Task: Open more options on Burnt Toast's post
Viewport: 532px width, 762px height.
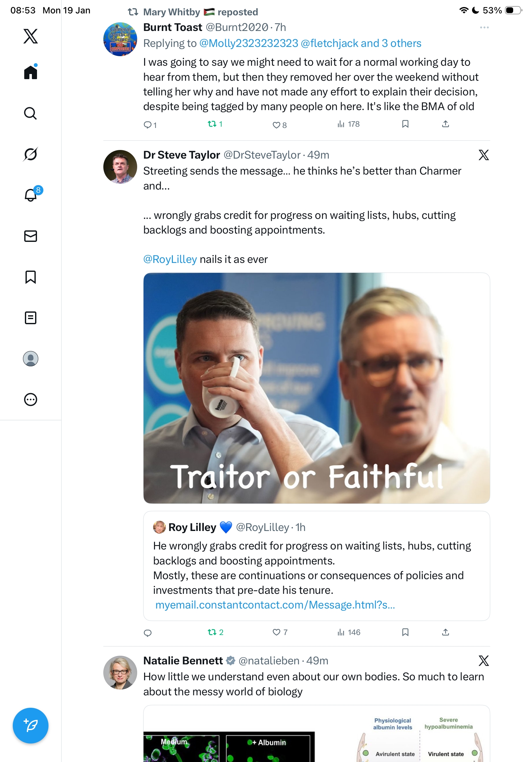Action: tap(484, 27)
